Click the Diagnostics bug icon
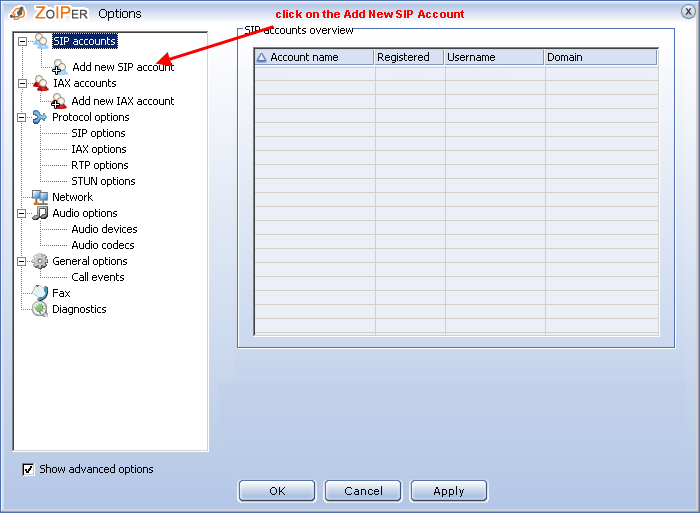Screen dimensions: 700x513 click(x=40, y=309)
